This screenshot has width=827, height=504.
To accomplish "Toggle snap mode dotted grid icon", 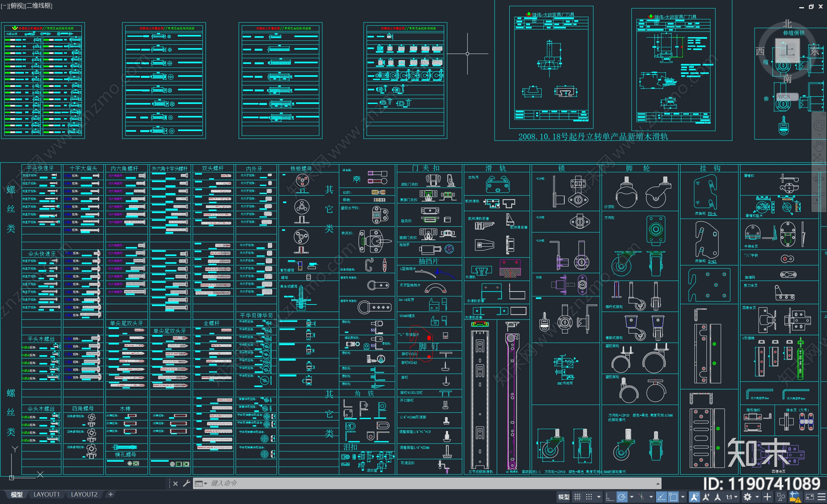I will 589,497.
